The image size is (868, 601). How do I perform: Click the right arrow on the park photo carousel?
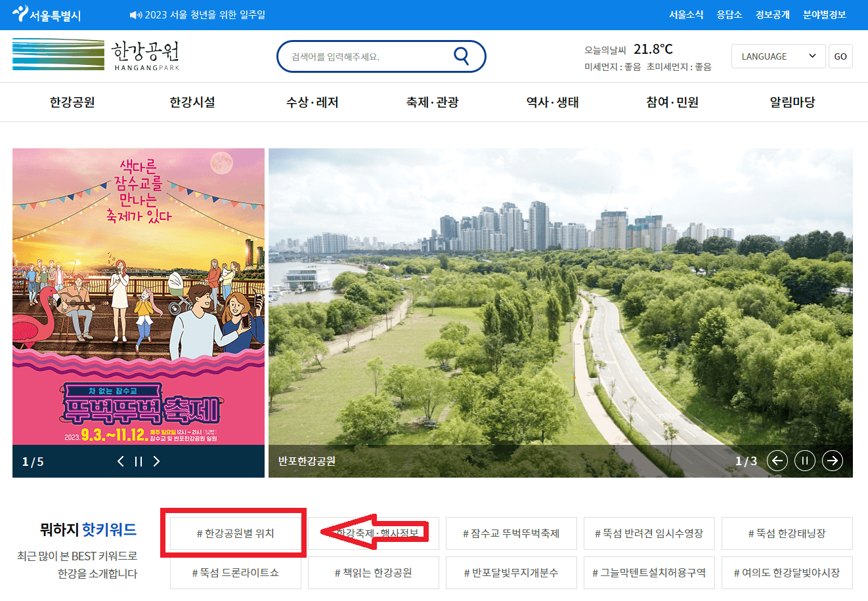(833, 461)
